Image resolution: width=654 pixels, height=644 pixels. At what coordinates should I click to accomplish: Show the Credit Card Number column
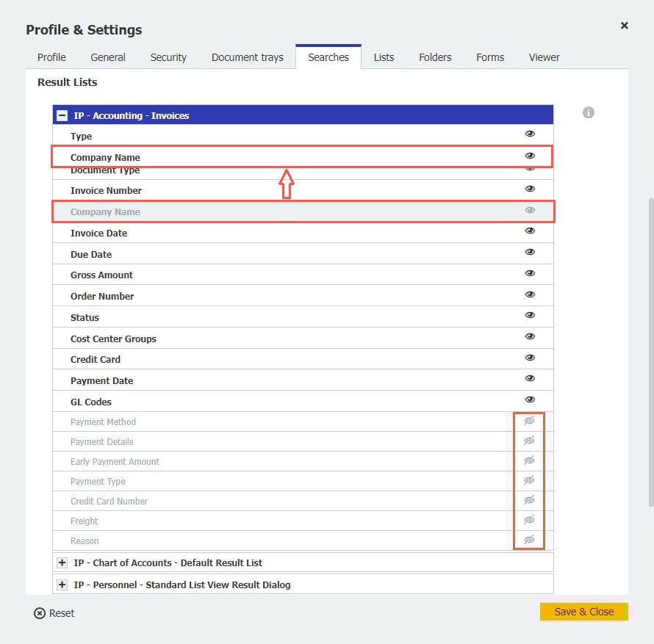[529, 500]
